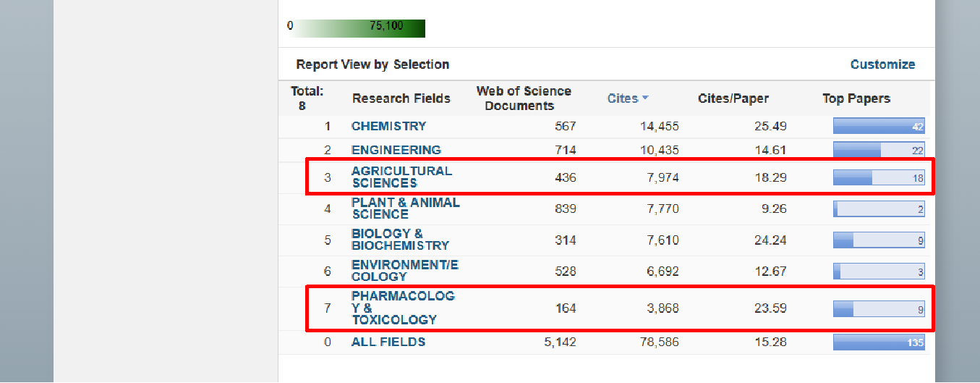Open PLANT & ANIMAL SCIENCE link
This screenshot has height=383, width=980.
405,209
